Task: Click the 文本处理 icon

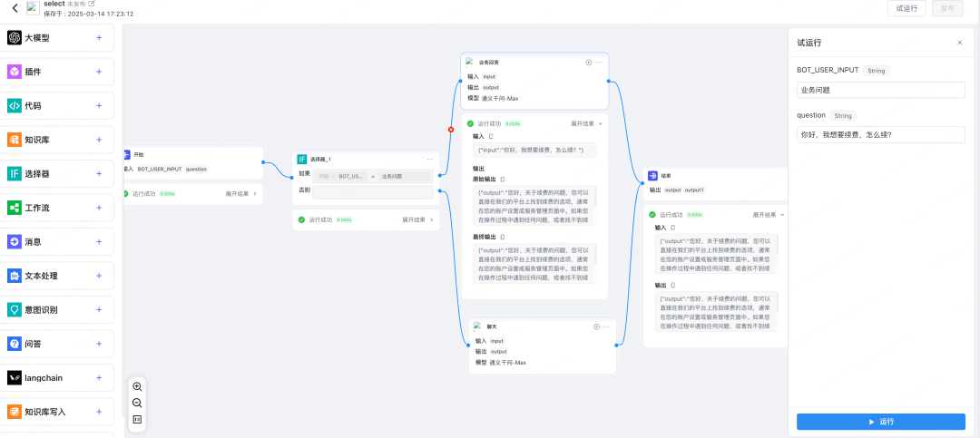Action: pos(15,276)
